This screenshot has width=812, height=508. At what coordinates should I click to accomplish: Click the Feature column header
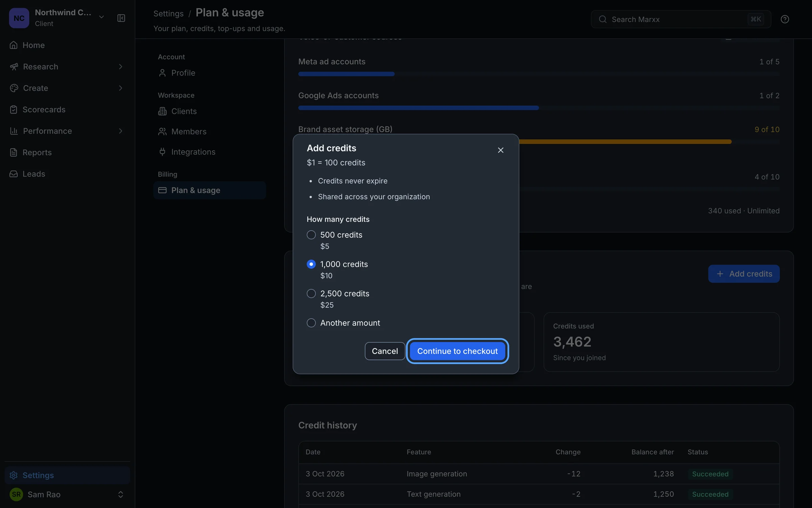pos(419,452)
